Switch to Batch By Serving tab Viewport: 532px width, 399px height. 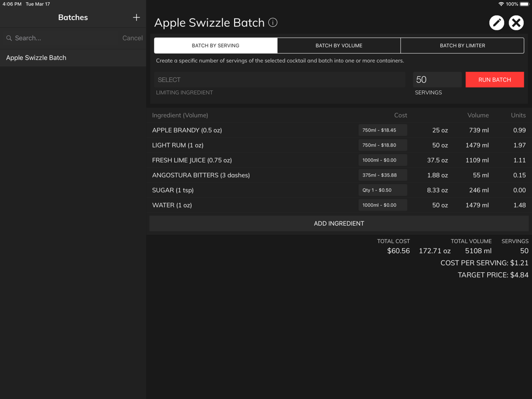click(216, 45)
